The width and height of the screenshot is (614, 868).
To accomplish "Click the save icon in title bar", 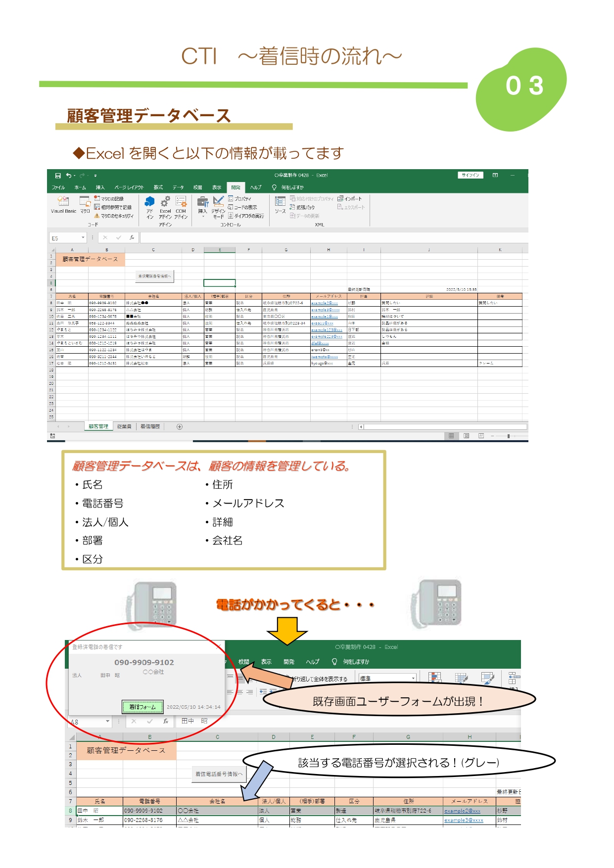I will 58,176.
